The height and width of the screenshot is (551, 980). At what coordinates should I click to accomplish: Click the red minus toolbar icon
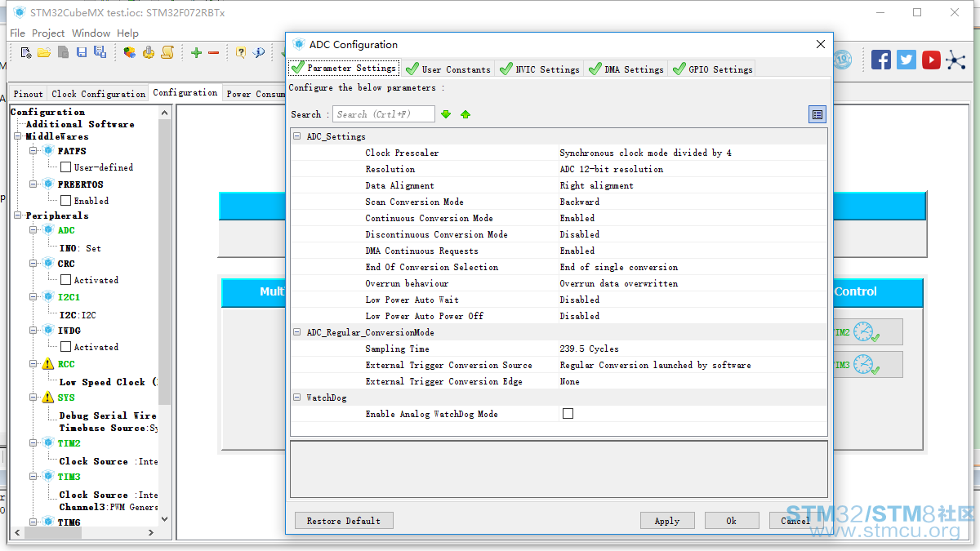click(x=213, y=52)
